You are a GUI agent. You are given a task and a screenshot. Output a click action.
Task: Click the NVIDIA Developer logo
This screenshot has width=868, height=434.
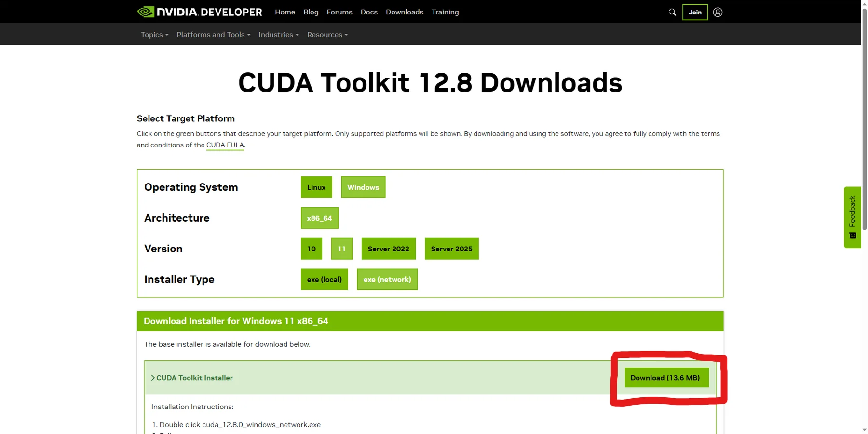point(199,12)
